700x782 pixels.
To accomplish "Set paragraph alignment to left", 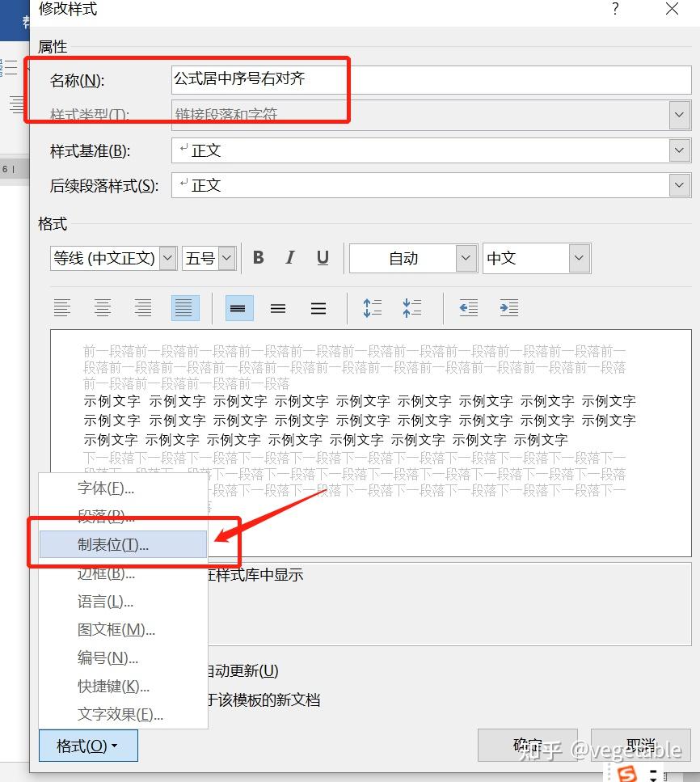I will tap(62, 308).
